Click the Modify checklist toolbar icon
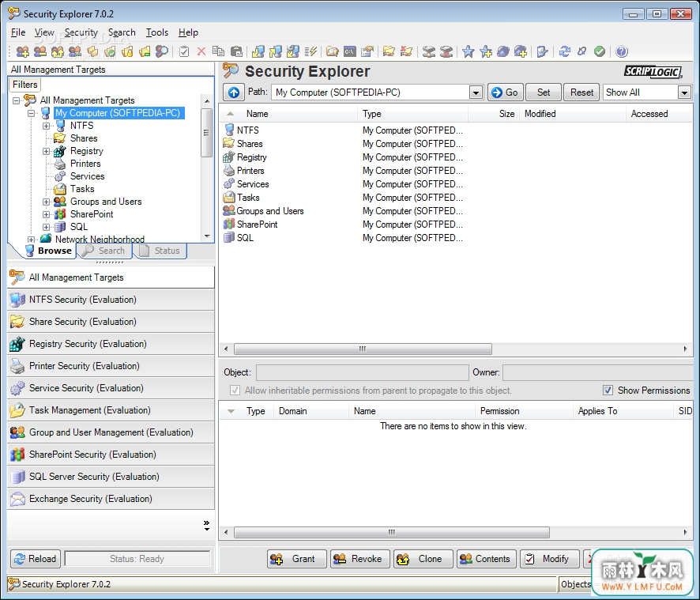This screenshot has width=700, height=600. [184, 52]
